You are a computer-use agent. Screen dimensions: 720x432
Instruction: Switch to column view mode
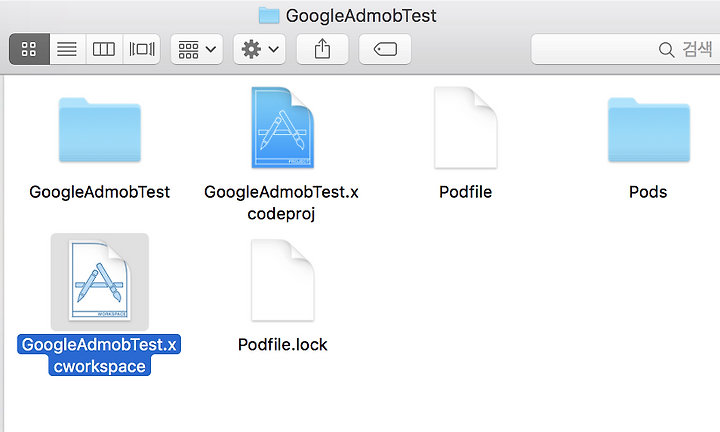coord(104,49)
